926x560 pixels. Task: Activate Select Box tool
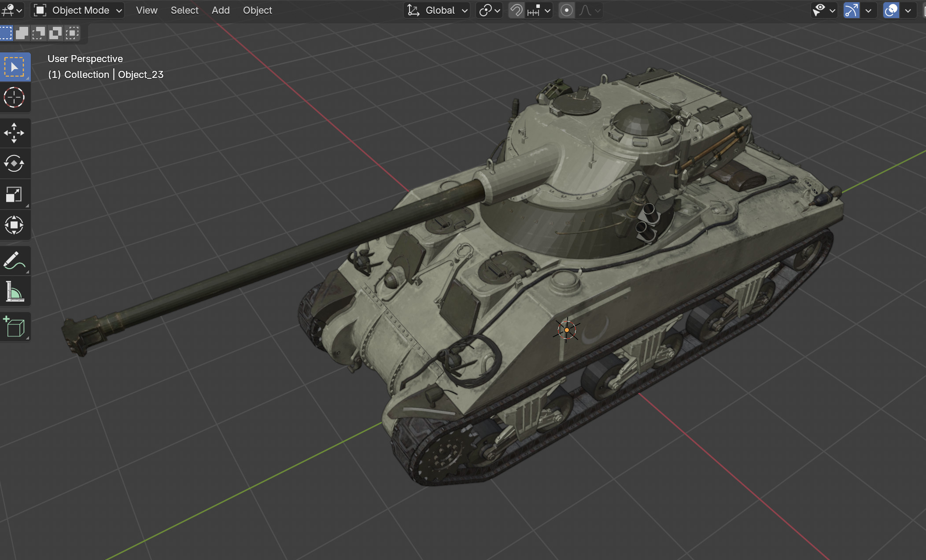14,67
